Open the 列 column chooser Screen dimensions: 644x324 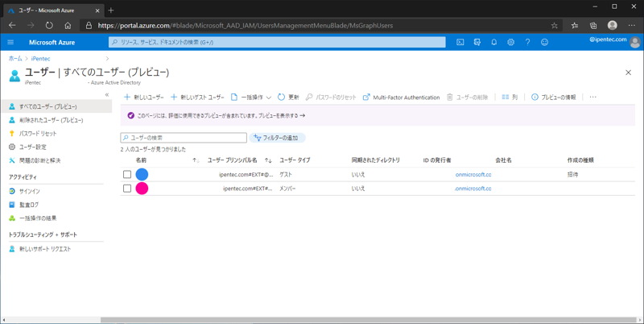[x=510, y=98]
